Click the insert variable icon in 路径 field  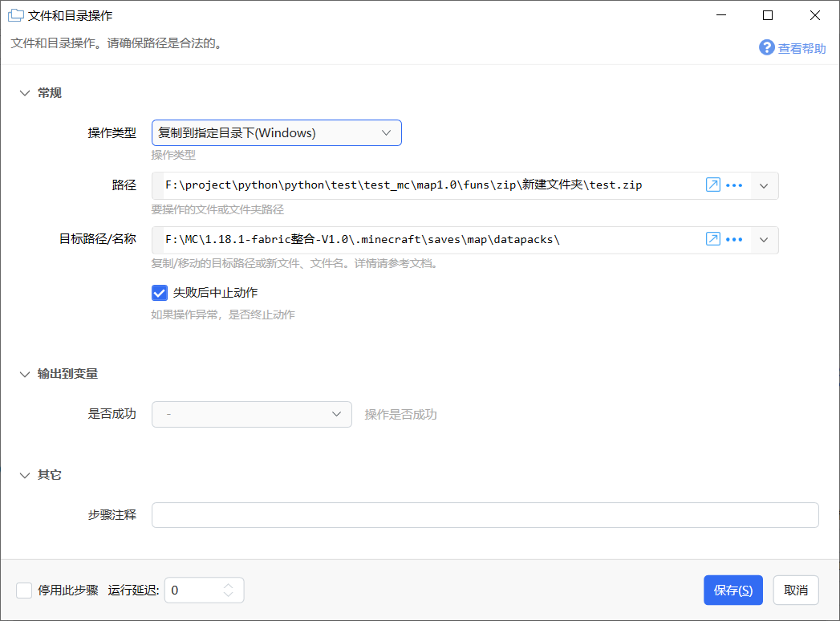point(713,185)
